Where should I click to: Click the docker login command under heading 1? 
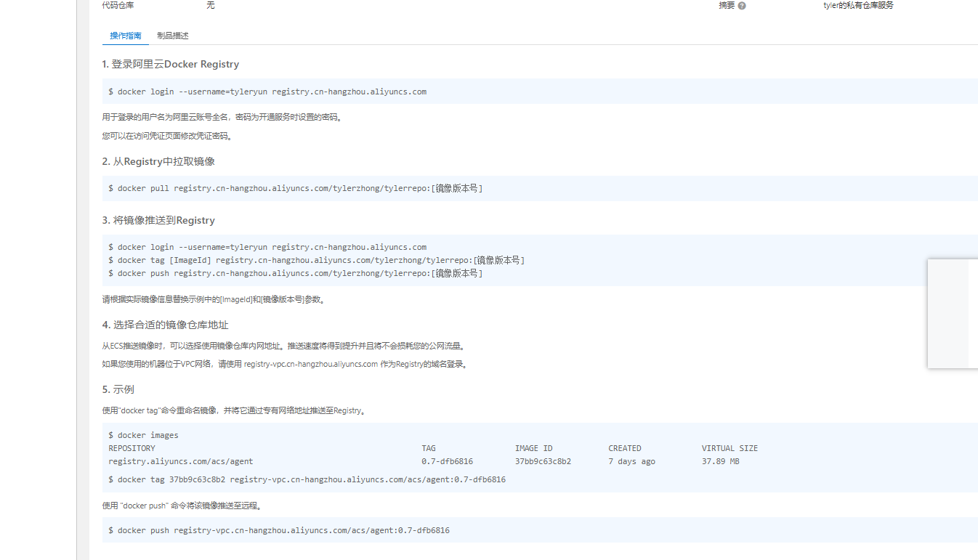point(267,92)
